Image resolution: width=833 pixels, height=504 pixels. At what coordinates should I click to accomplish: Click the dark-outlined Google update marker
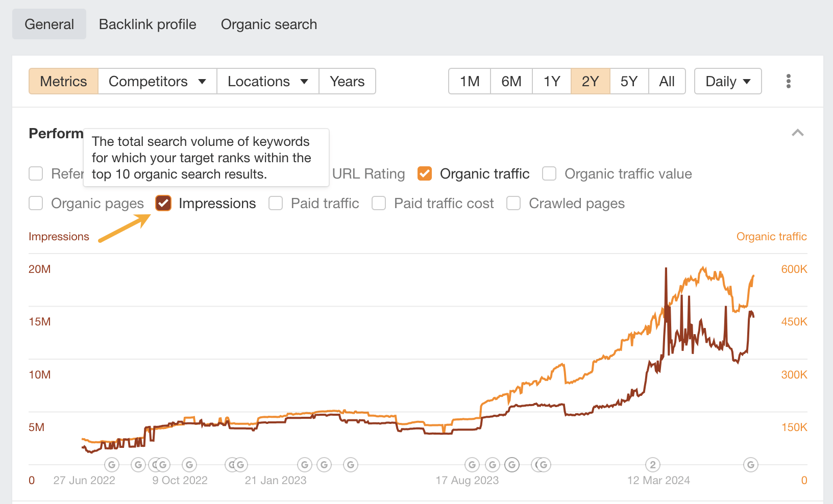[x=512, y=465]
